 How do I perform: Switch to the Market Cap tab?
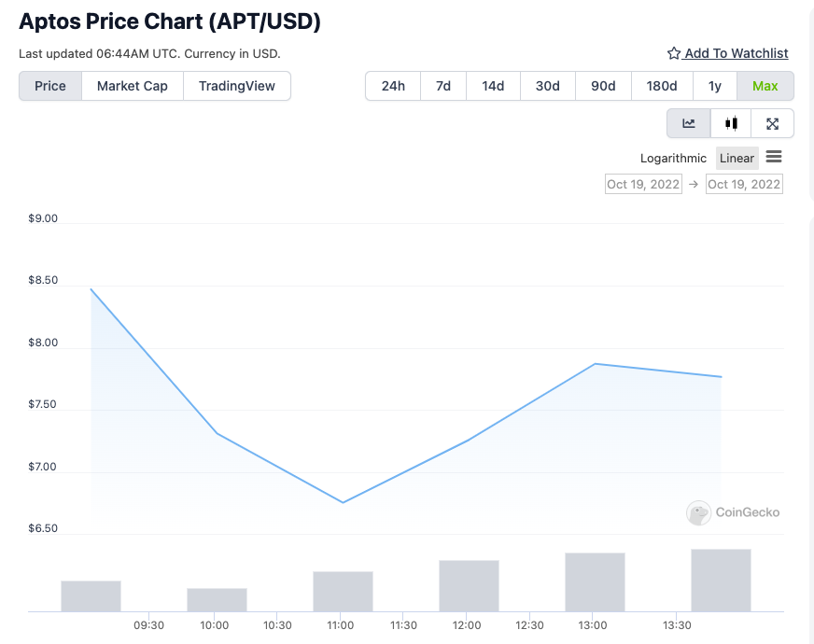pyautogui.click(x=133, y=86)
